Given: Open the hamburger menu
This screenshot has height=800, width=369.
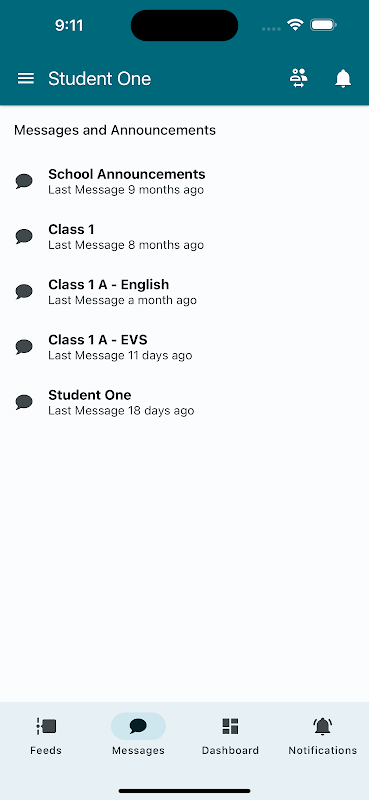Looking at the screenshot, I should 26,79.
